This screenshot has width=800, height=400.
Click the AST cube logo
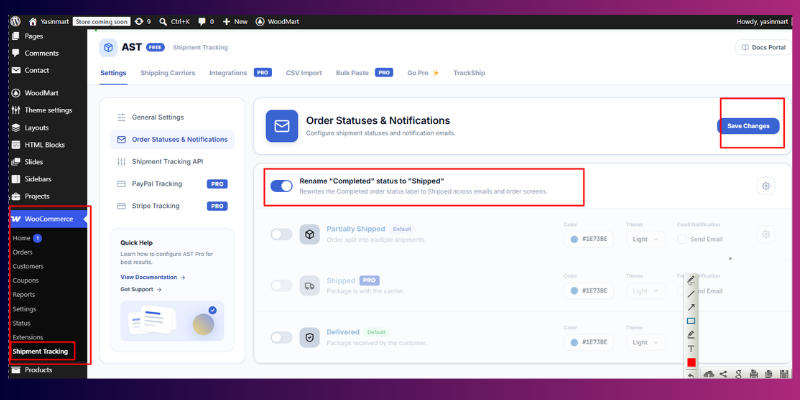click(108, 47)
